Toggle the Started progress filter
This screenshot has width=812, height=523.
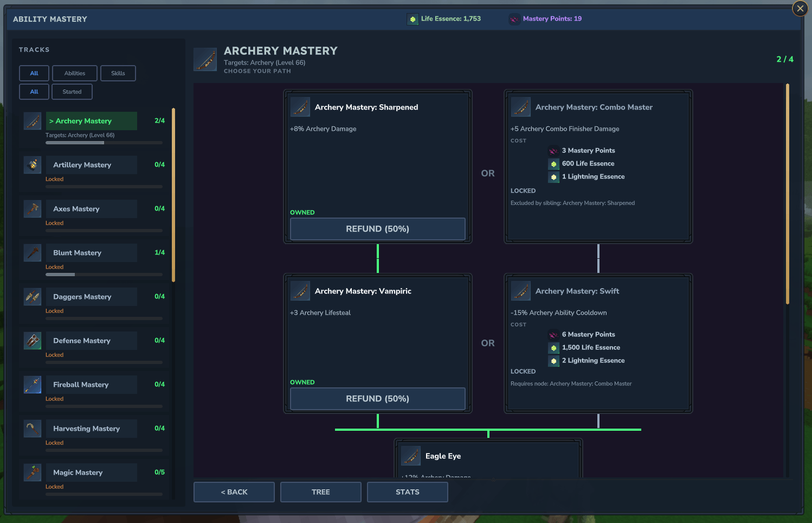pyautogui.click(x=72, y=92)
